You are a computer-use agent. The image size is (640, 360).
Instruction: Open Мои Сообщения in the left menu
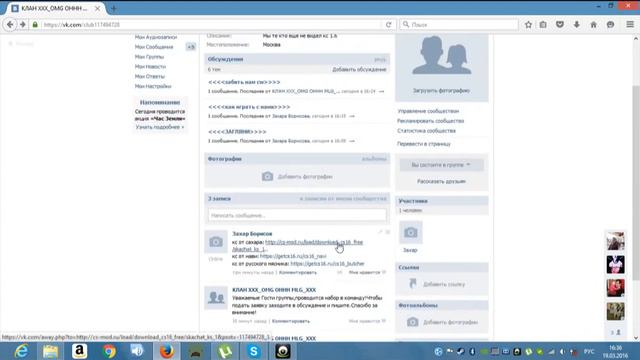tap(154, 47)
